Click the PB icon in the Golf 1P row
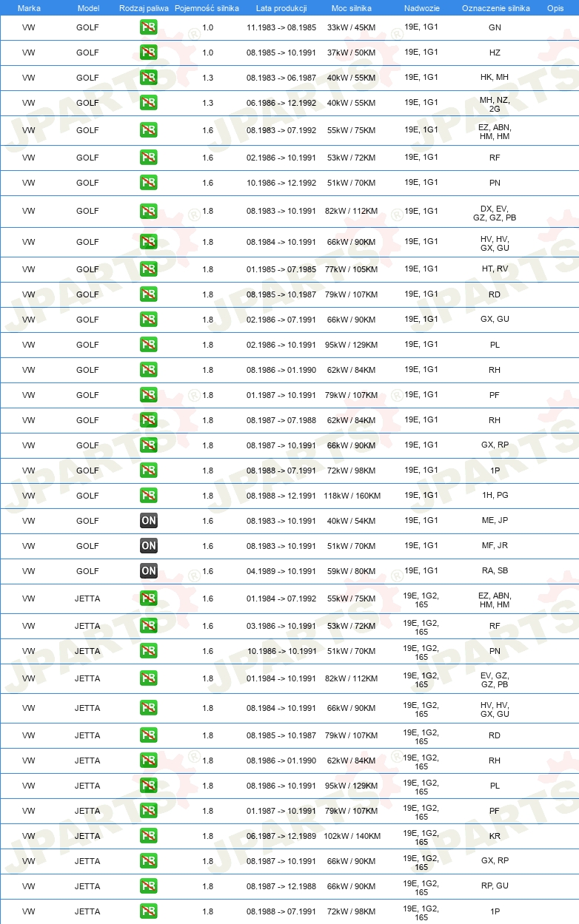 [x=149, y=471]
